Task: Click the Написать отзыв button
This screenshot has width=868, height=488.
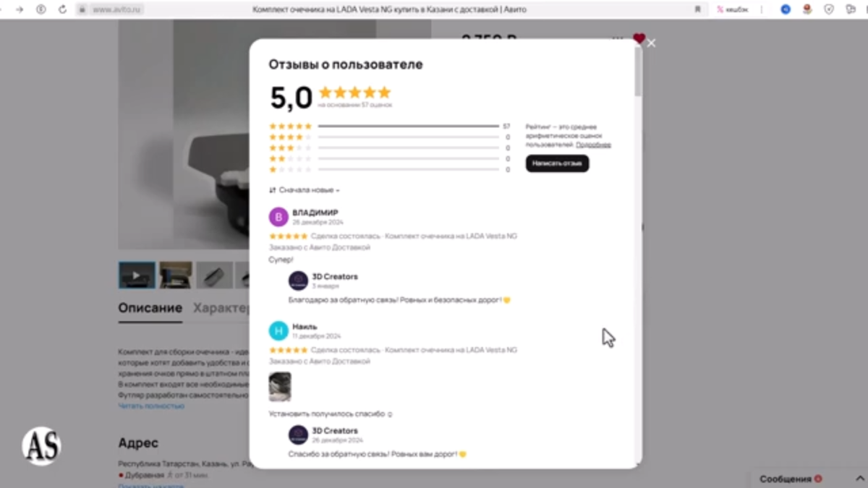Action: click(x=557, y=163)
